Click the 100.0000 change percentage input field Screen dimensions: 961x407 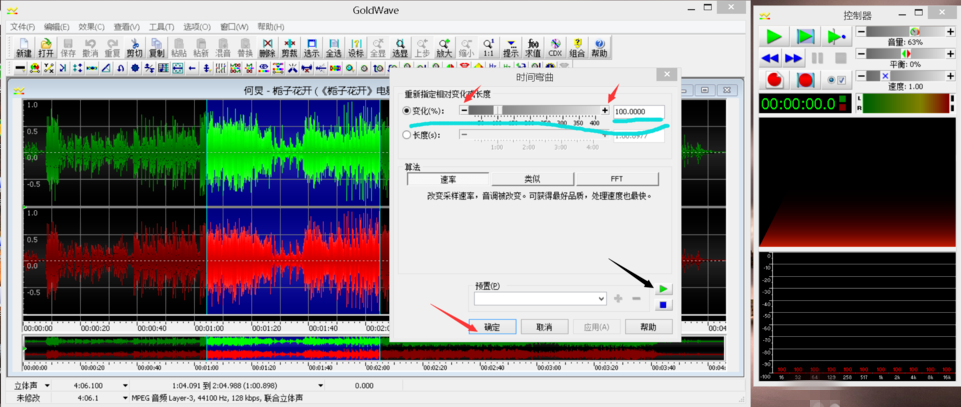(638, 112)
